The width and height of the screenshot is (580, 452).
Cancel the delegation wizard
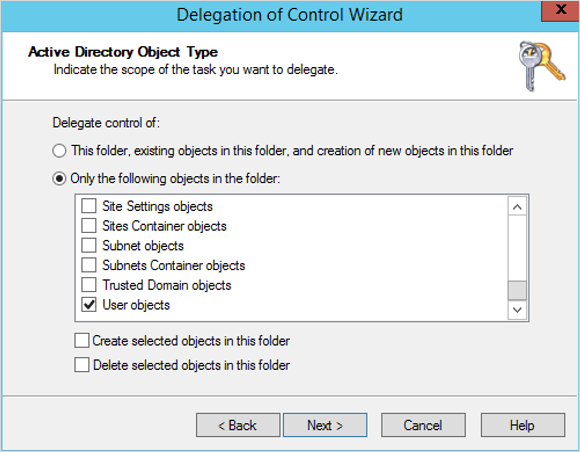(423, 425)
